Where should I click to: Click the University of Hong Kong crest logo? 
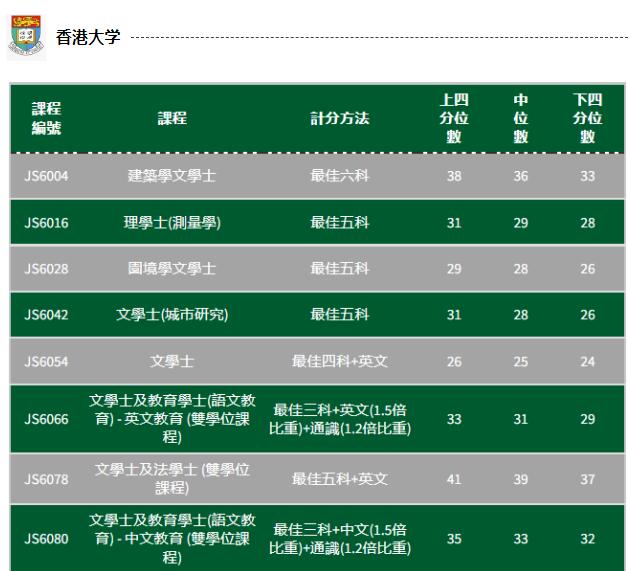[x=26, y=36]
